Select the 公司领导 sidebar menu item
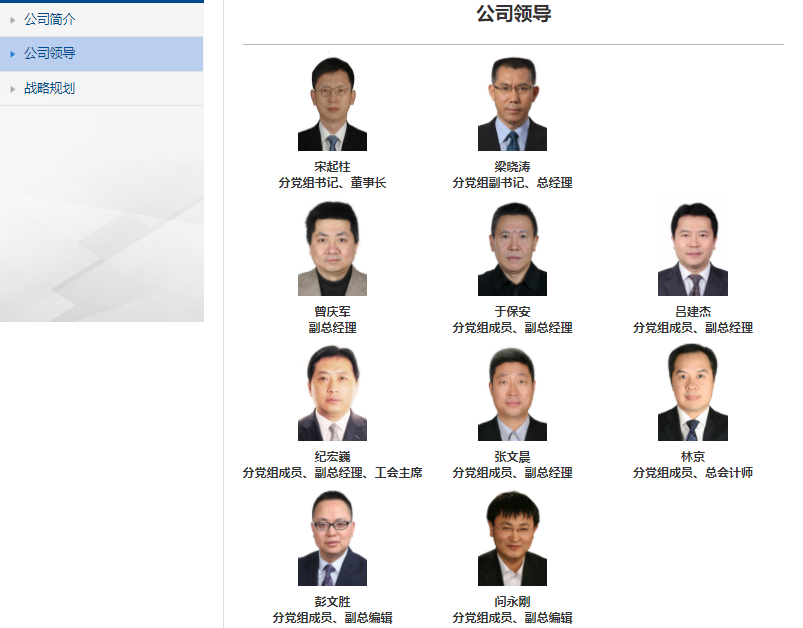 101,53
